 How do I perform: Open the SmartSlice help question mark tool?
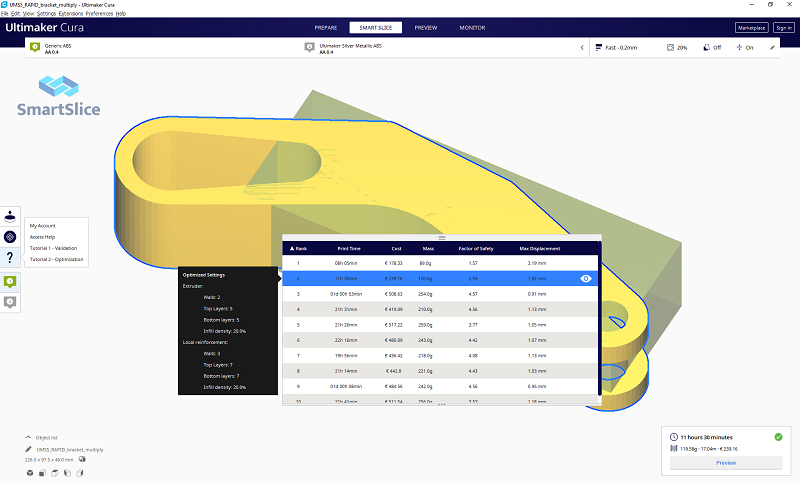[10, 258]
